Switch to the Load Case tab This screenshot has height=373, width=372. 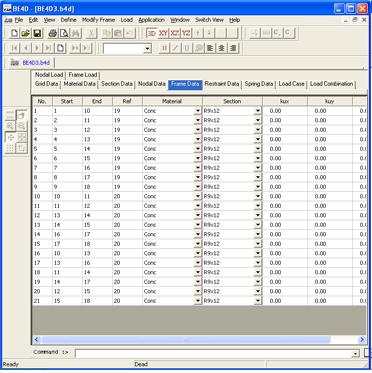pos(292,84)
